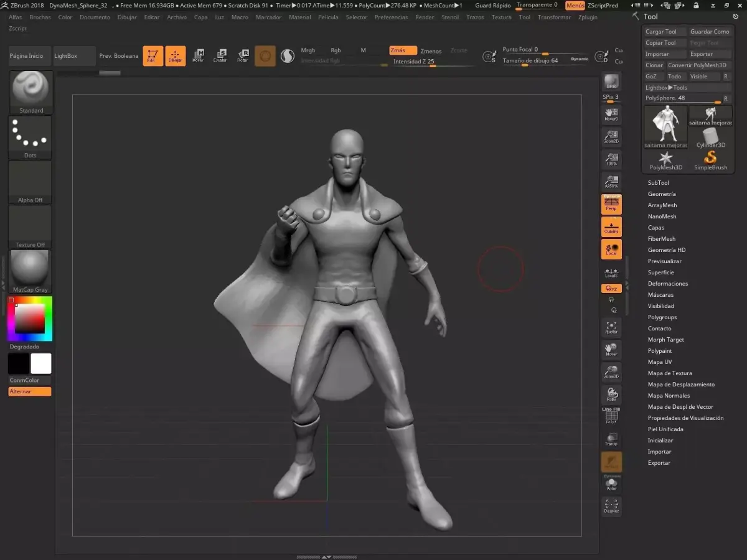Toggle the Zmenos mode
747x560 pixels.
431,51
